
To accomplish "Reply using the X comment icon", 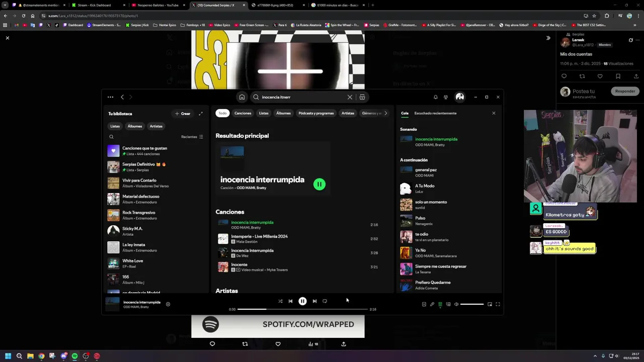I will [212, 344].
